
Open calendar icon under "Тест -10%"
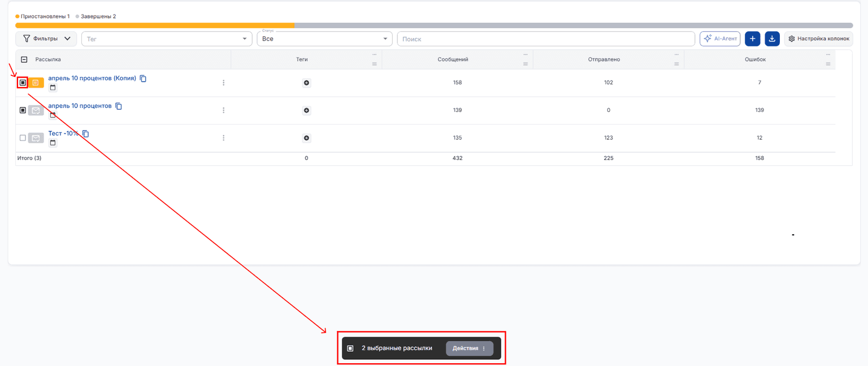tap(53, 143)
